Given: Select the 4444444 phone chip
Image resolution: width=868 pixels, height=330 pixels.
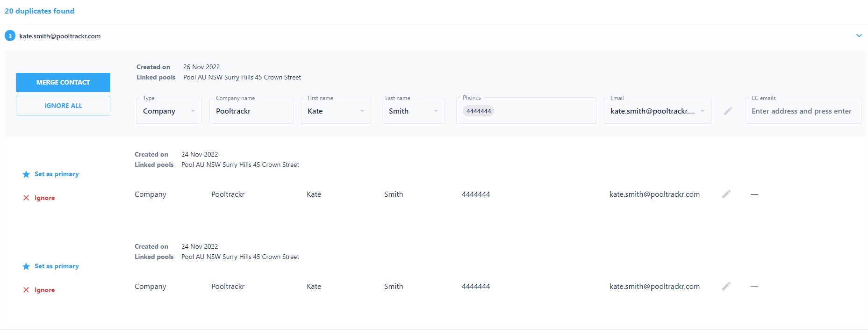Looking at the screenshot, I should click(x=479, y=111).
